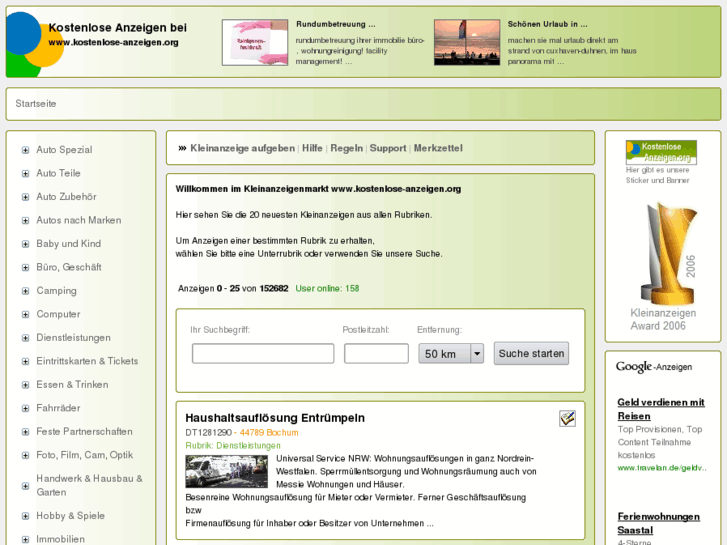Open Foto, Film, Cam, Optik category
727x545 pixels.
click(85, 455)
